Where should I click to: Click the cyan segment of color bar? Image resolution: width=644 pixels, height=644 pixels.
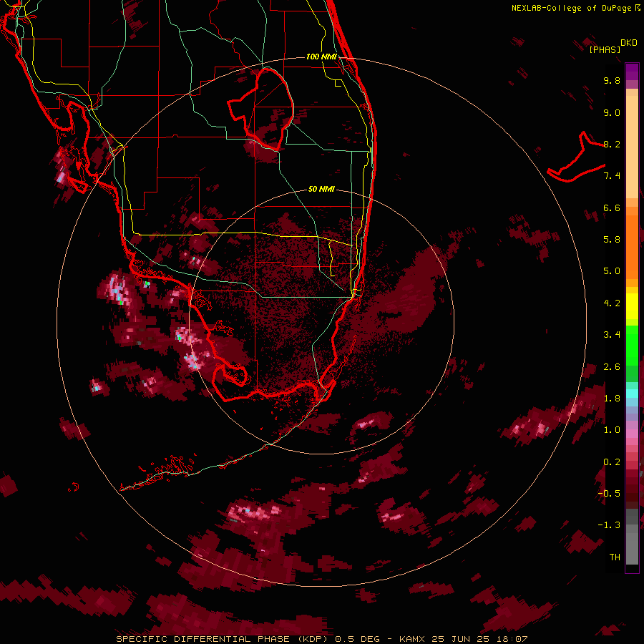pos(632,394)
